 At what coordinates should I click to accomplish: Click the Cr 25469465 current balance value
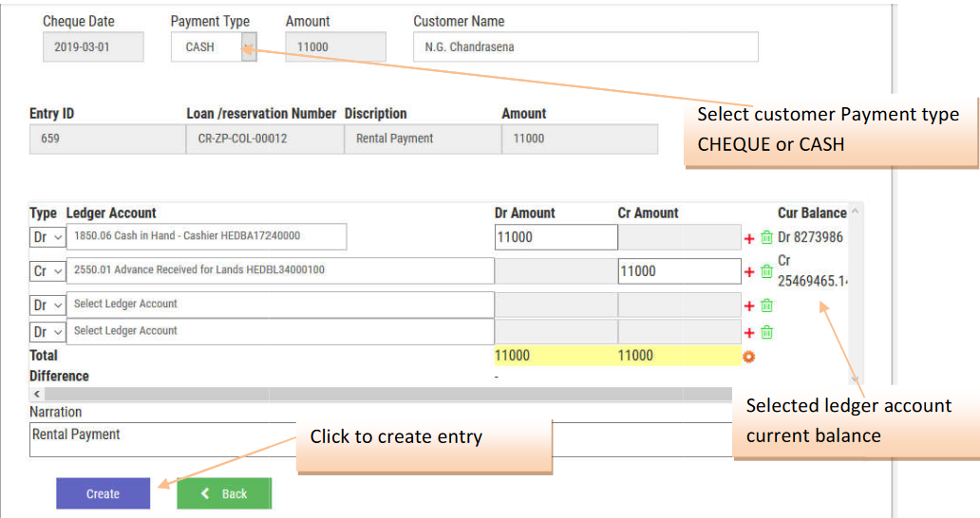point(812,270)
